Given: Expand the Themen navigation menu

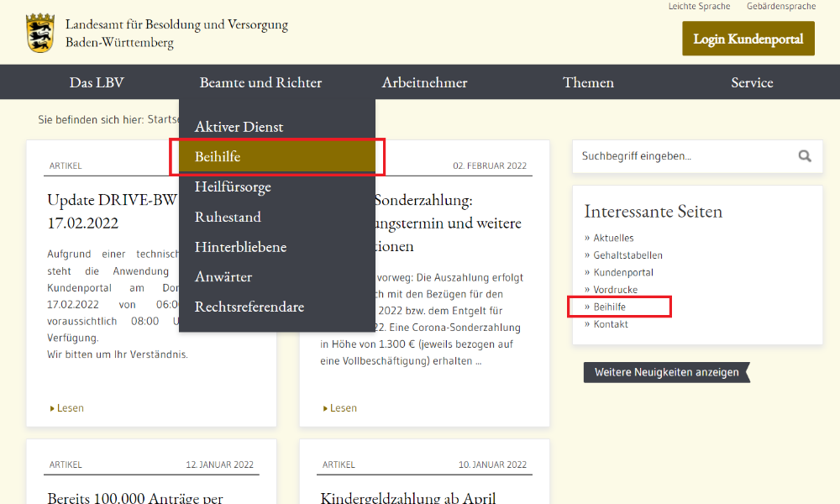Looking at the screenshot, I should pos(588,82).
